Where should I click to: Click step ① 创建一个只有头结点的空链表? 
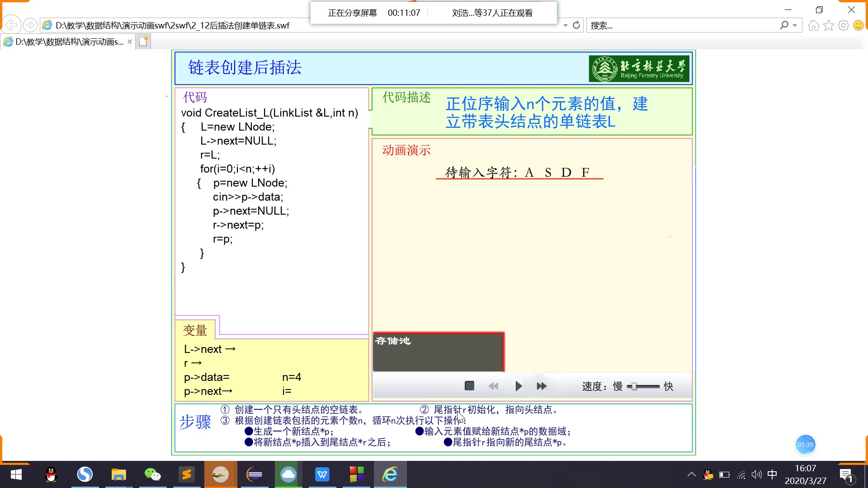point(292,410)
